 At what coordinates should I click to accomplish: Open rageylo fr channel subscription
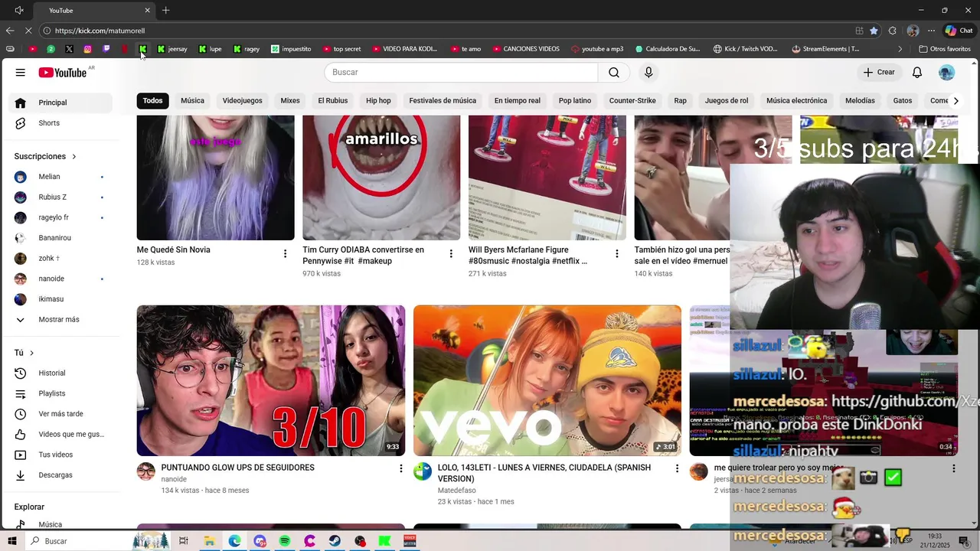tap(61, 217)
